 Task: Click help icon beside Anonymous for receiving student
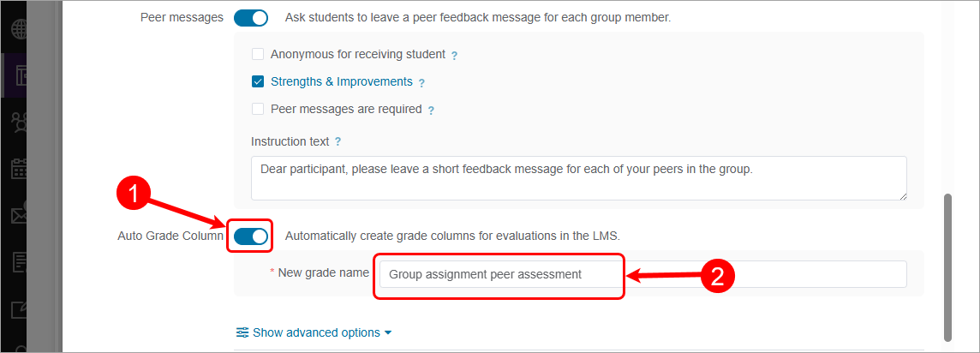(x=454, y=55)
